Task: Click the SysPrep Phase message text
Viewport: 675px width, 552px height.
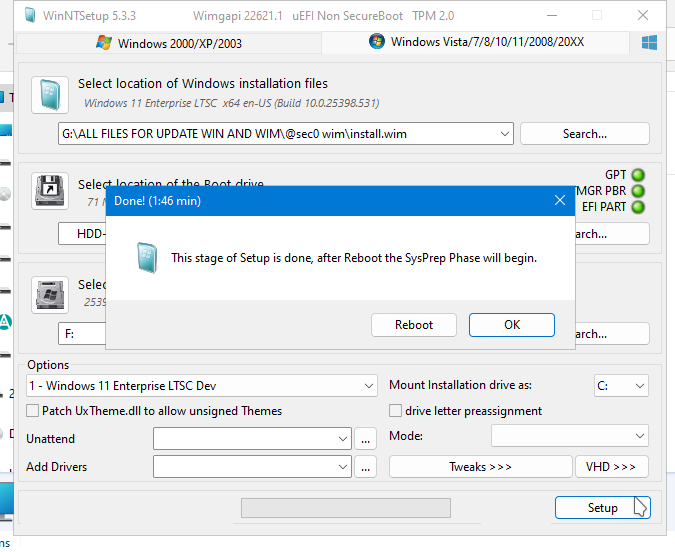Action: tap(354, 258)
